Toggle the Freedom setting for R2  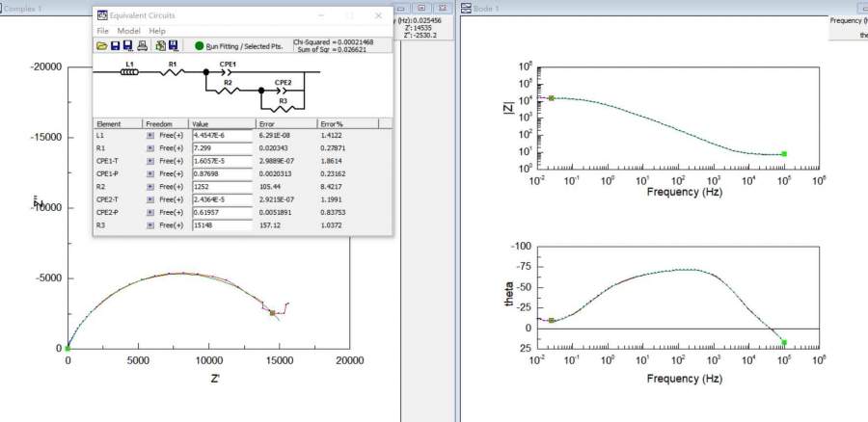pyautogui.click(x=150, y=187)
